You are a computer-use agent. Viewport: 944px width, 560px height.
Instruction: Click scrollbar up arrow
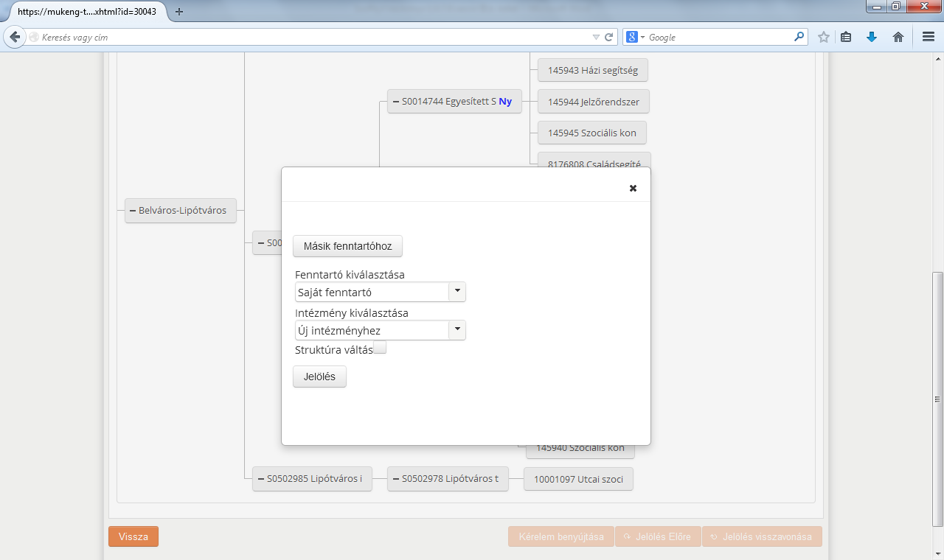938,58
